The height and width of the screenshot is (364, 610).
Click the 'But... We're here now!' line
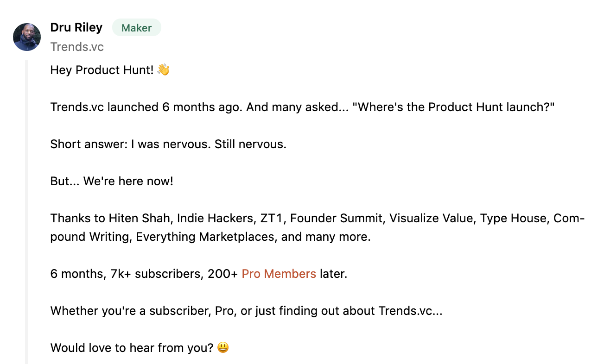click(112, 181)
